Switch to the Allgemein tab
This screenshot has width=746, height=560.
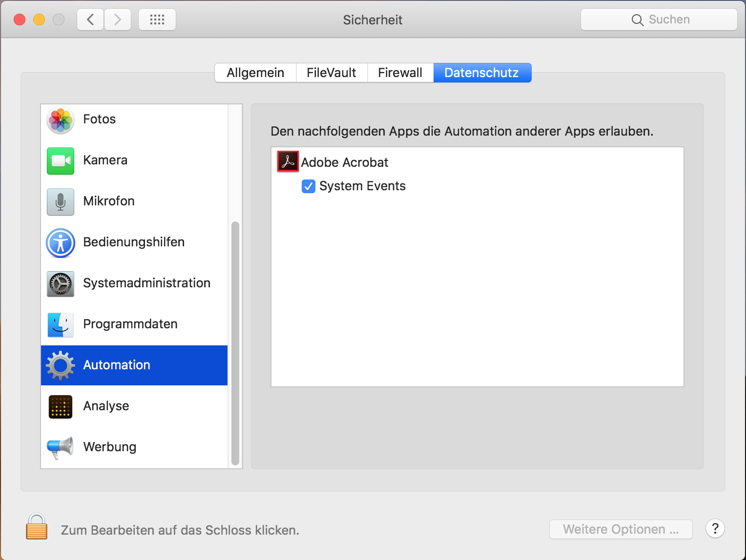coord(255,72)
